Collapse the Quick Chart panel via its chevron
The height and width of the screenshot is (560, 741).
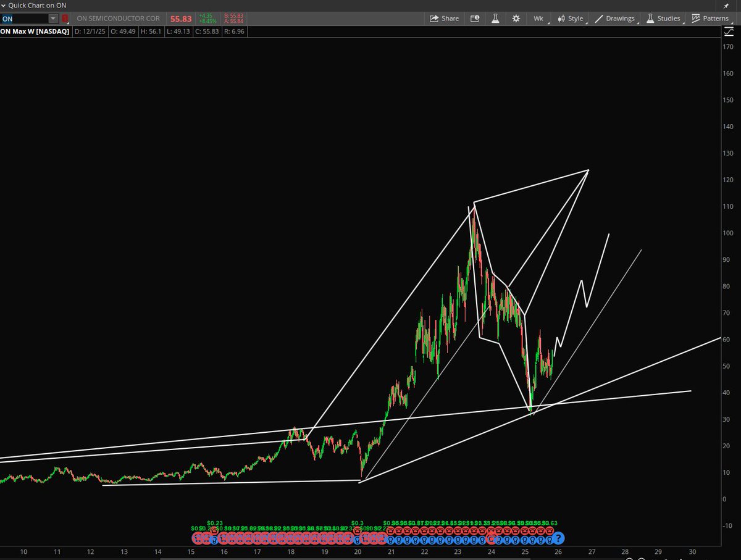(4, 6)
